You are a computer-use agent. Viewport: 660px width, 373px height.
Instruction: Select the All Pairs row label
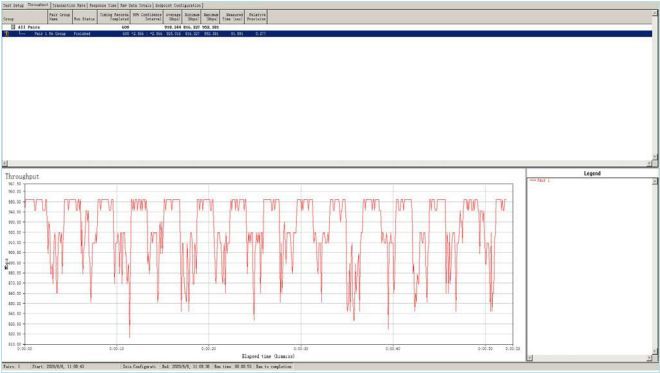(29, 27)
